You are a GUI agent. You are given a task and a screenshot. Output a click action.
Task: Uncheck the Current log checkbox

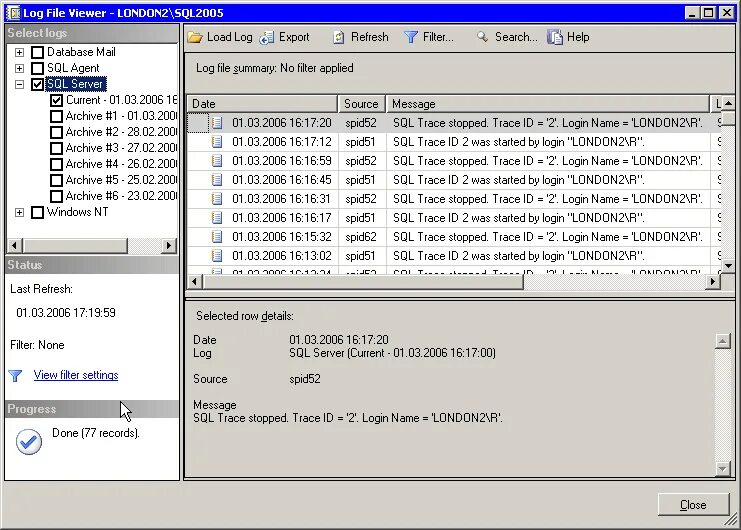pos(56,101)
